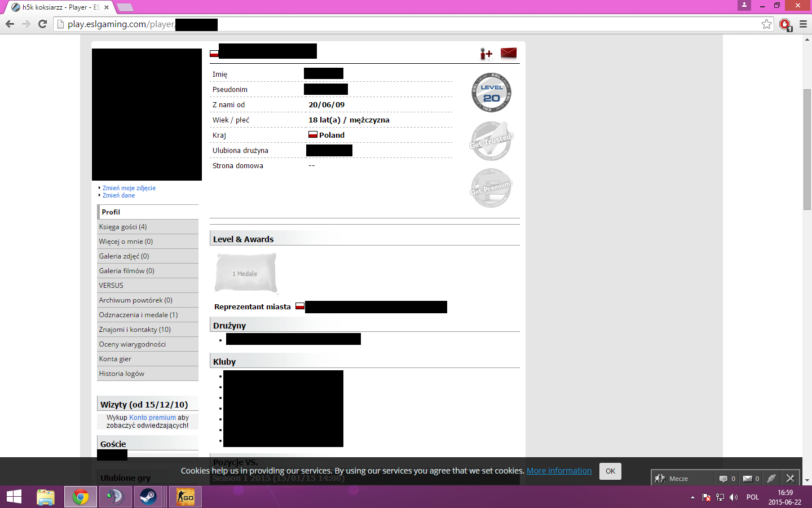Click the "Poland" country text
The width and height of the screenshot is (812, 508).
[332, 135]
